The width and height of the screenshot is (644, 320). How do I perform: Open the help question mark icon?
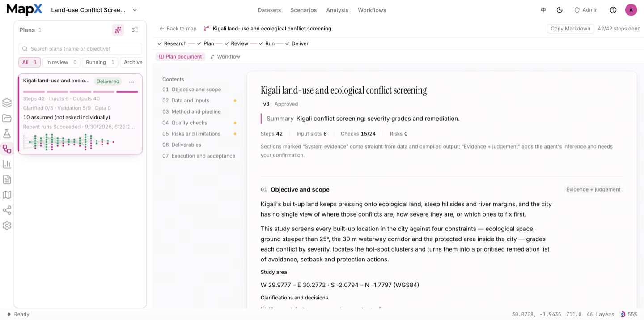click(x=613, y=10)
